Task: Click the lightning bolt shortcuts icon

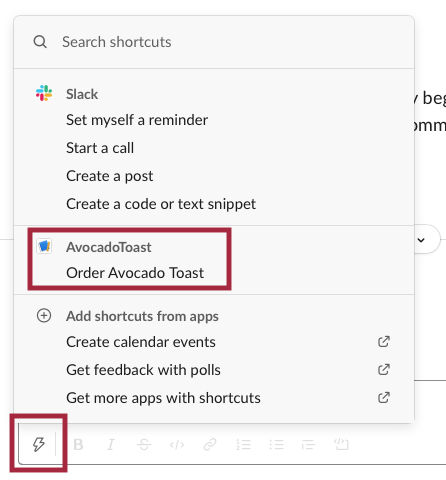Action: [x=39, y=444]
